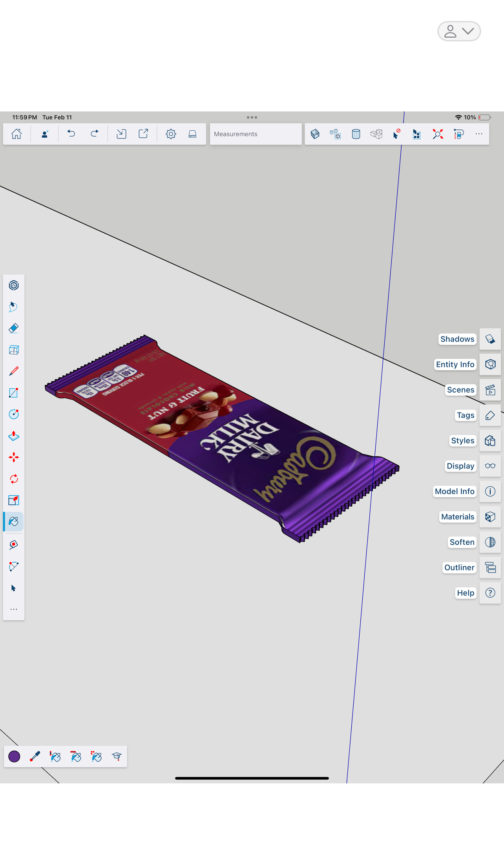Open the Materials panel label

(x=458, y=517)
